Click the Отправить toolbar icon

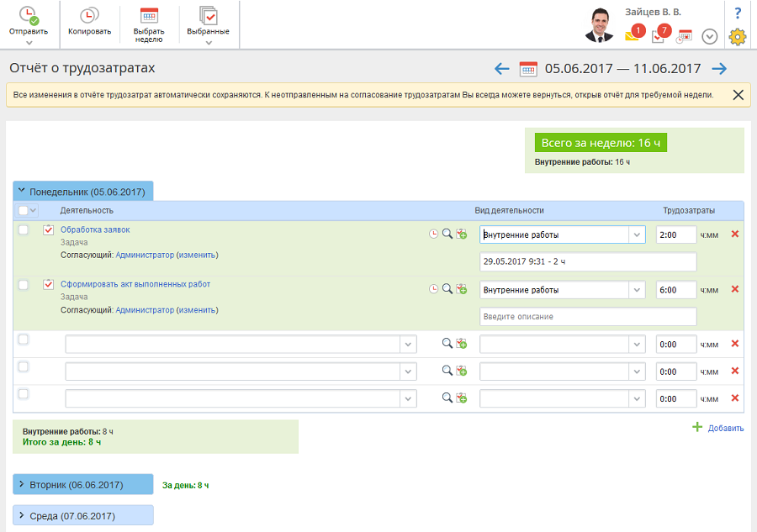[29, 16]
